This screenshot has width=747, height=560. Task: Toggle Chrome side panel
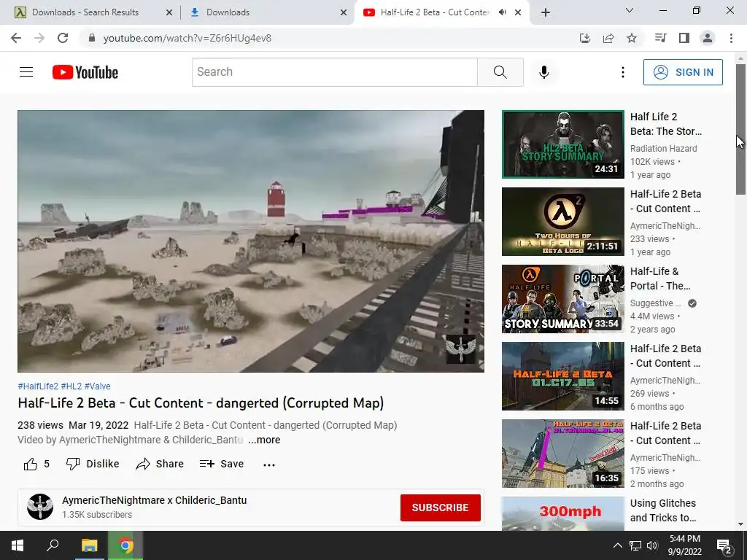684,38
